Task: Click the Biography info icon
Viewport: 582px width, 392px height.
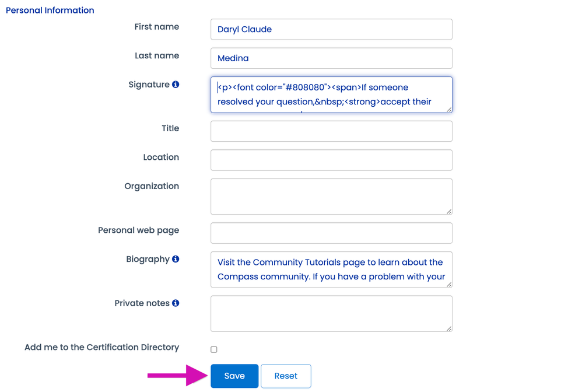Action: [x=176, y=259]
